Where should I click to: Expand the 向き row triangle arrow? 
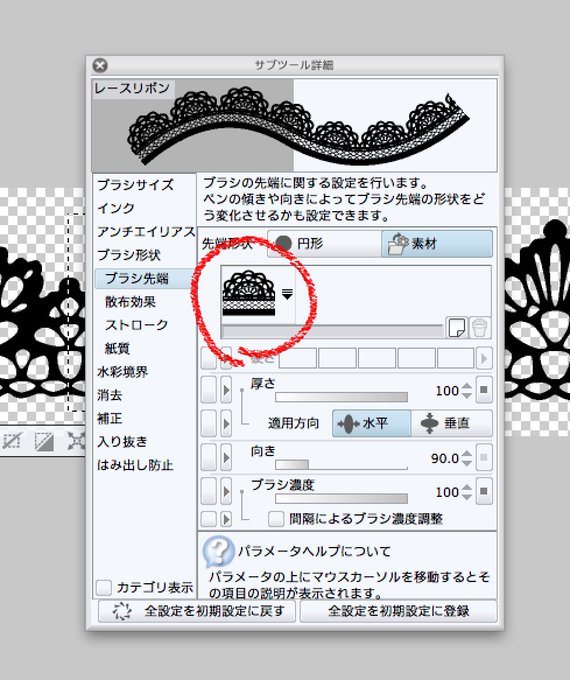226,457
